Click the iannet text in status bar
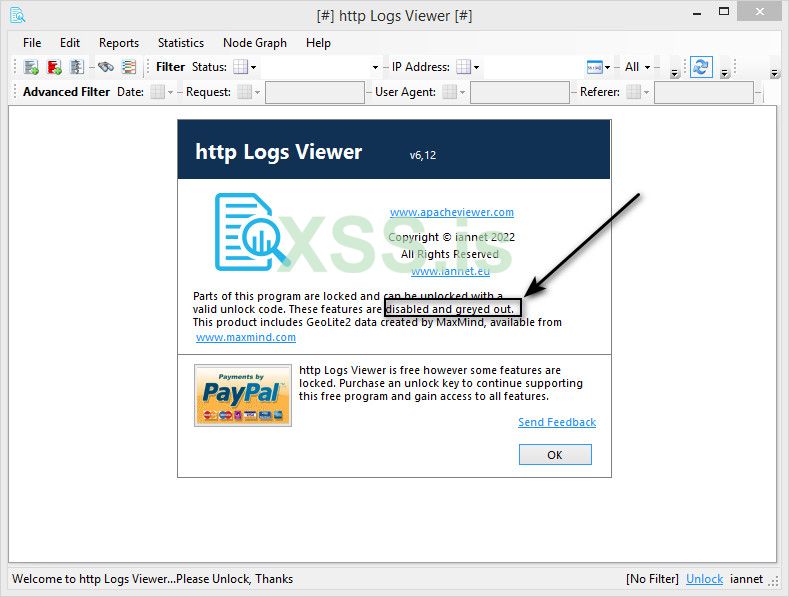This screenshot has width=789, height=597. click(x=747, y=579)
